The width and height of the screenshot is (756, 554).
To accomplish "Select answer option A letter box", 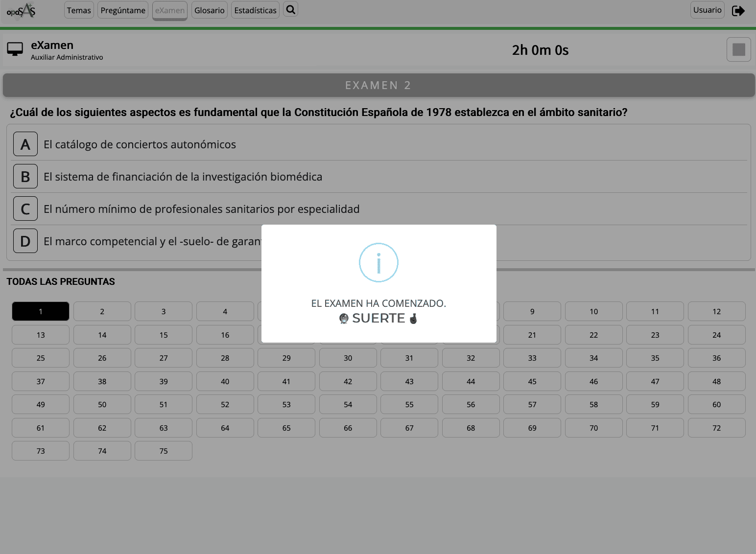I will click(25, 144).
